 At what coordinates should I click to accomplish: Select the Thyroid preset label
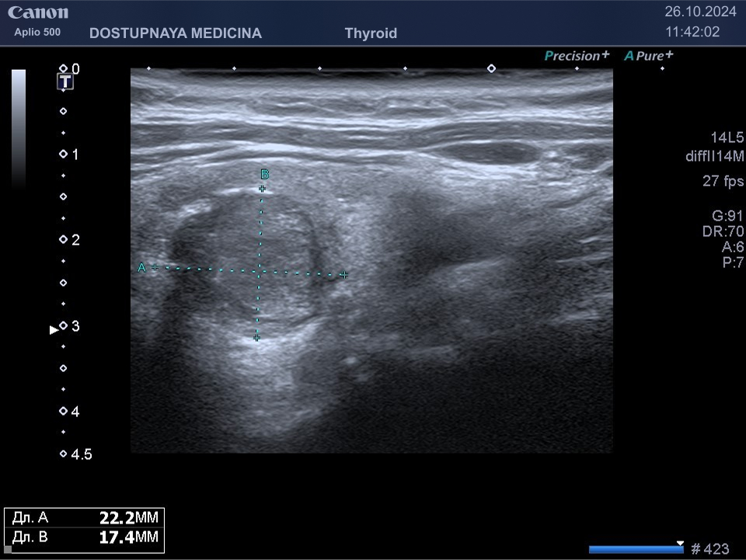click(371, 33)
